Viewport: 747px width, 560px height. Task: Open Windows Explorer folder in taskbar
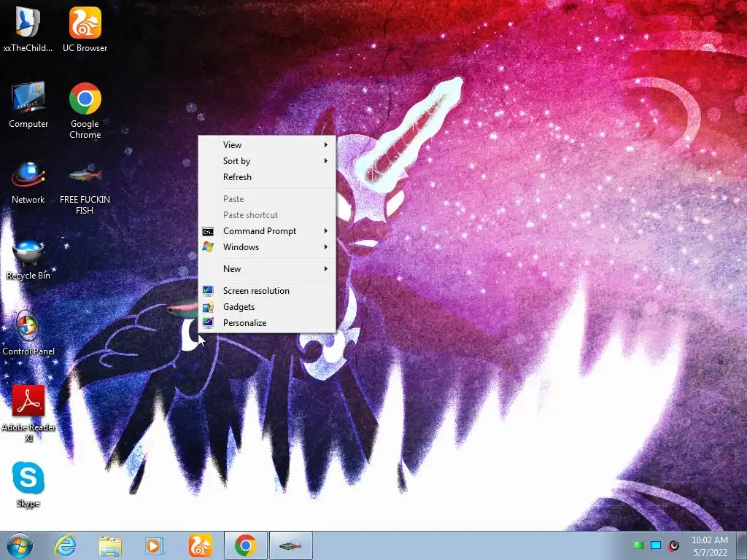[x=110, y=545]
